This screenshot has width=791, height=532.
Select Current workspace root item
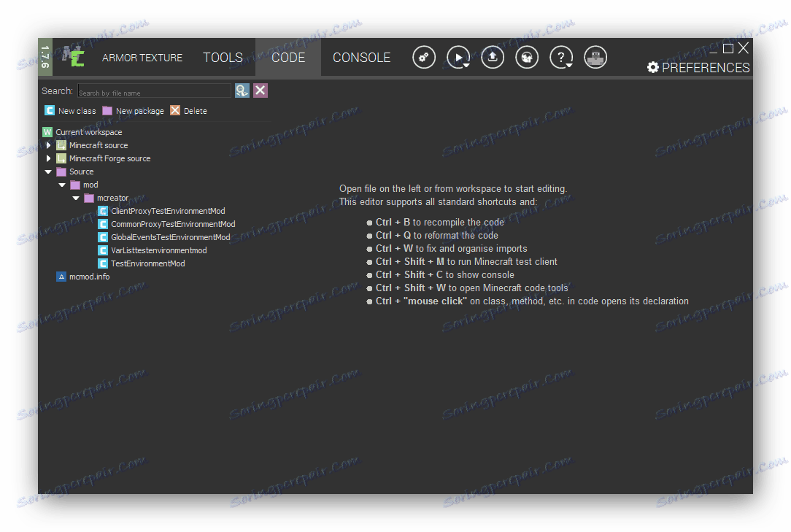pyautogui.click(x=89, y=132)
